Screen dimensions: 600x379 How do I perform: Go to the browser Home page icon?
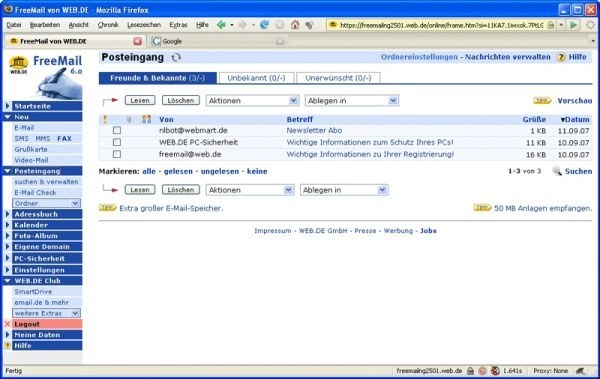[295, 25]
